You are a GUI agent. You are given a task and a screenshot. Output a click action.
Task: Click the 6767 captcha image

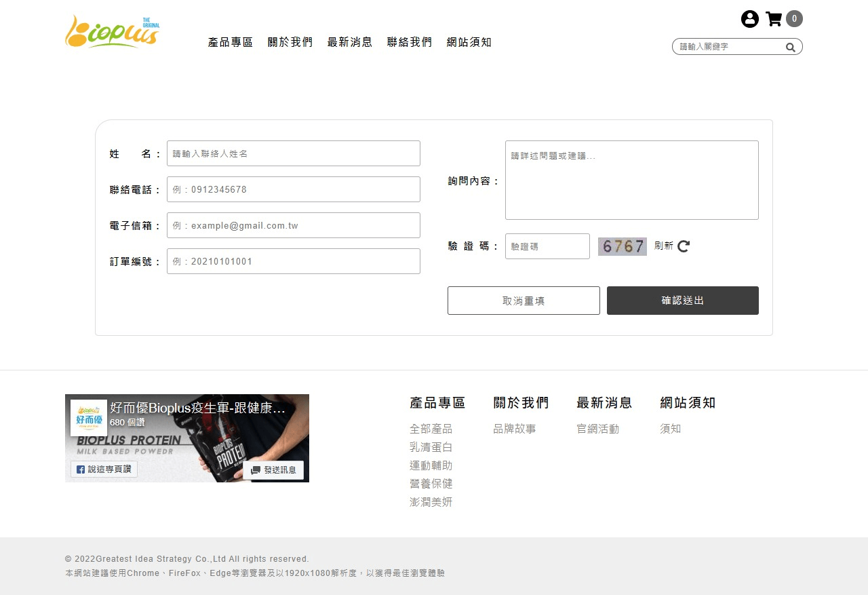click(623, 246)
